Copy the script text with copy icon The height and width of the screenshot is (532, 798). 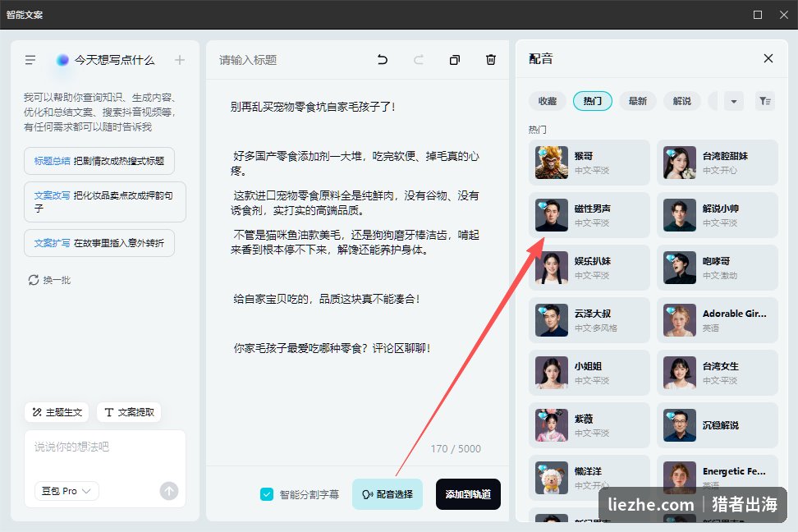[455, 60]
